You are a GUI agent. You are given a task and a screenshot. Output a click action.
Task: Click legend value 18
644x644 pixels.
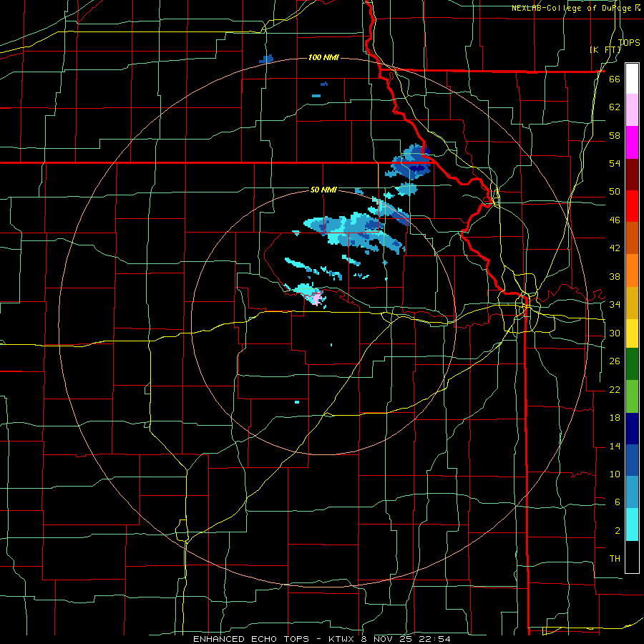coord(615,418)
